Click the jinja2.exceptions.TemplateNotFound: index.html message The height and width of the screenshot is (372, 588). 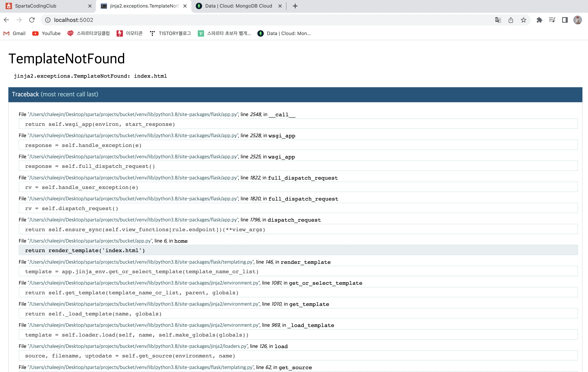[90, 76]
